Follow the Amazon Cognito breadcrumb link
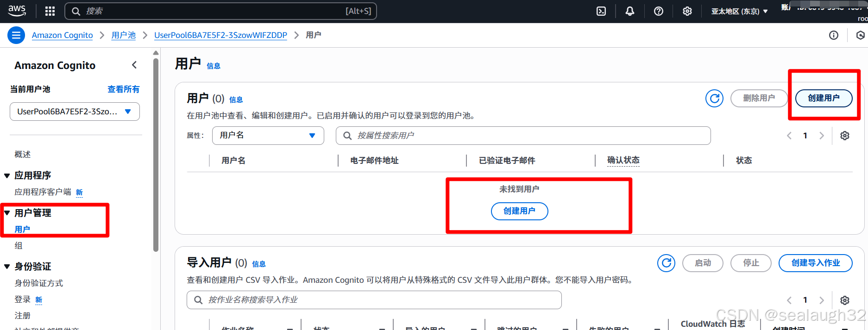This screenshot has height=330, width=868. 62,35
